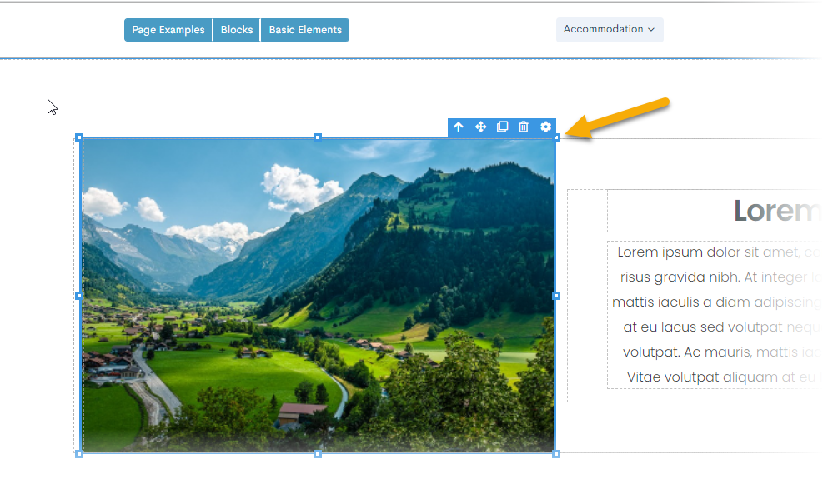Screen dimensions: 823x504
Task: Delete the image using the trash icon
Action: point(524,127)
